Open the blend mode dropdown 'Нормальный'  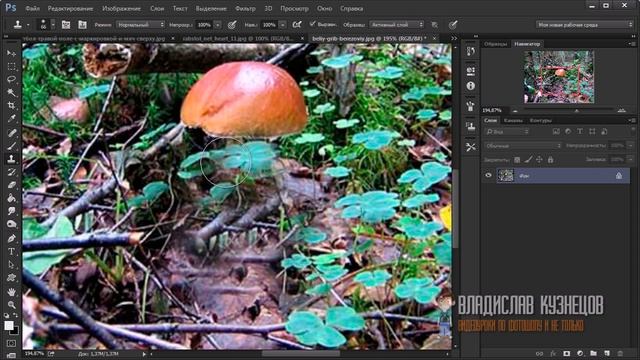pyautogui.click(x=140, y=25)
